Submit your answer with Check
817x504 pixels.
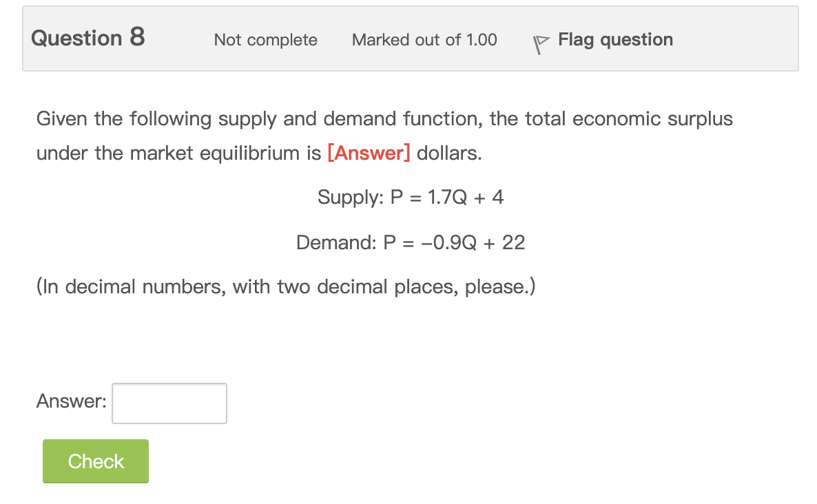click(95, 461)
